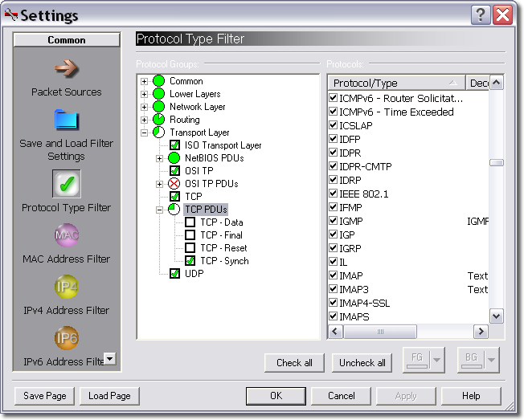Open Save and Load Filter Settings folder icon

(67, 120)
